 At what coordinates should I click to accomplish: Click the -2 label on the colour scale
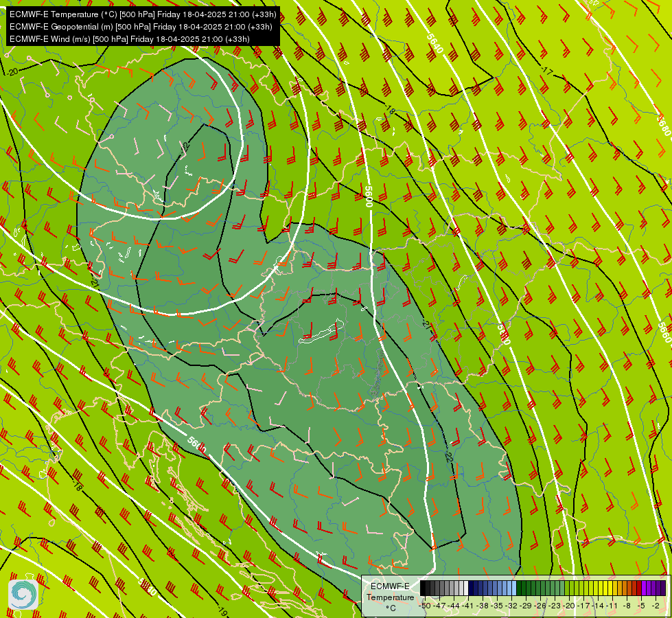tap(656, 606)
